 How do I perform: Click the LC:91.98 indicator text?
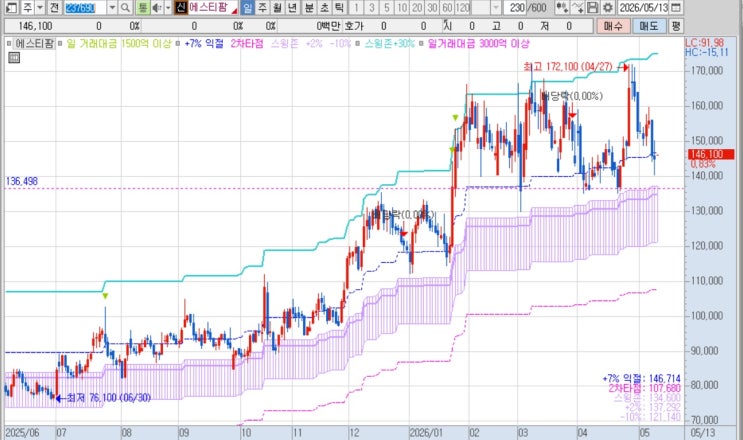[x=705, y=43]
